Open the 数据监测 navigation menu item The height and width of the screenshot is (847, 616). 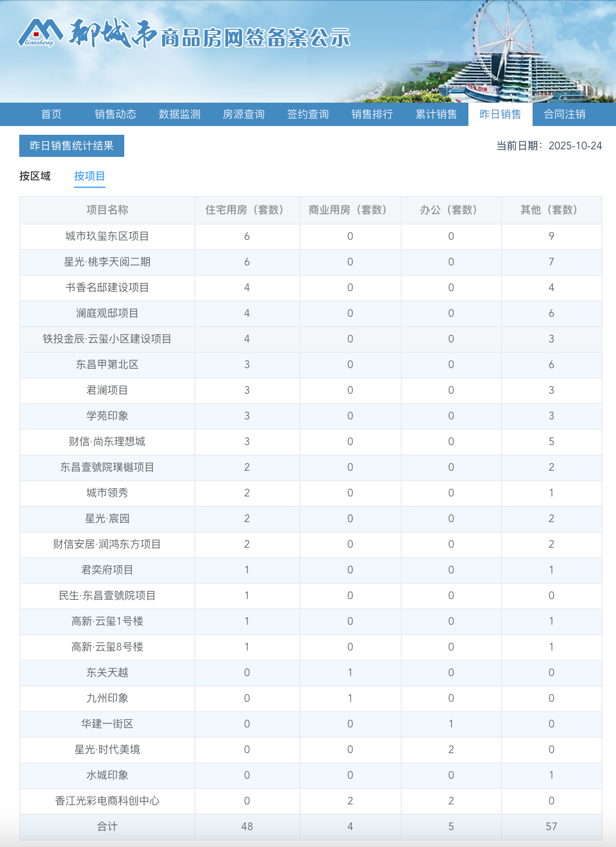pos(180,114)
